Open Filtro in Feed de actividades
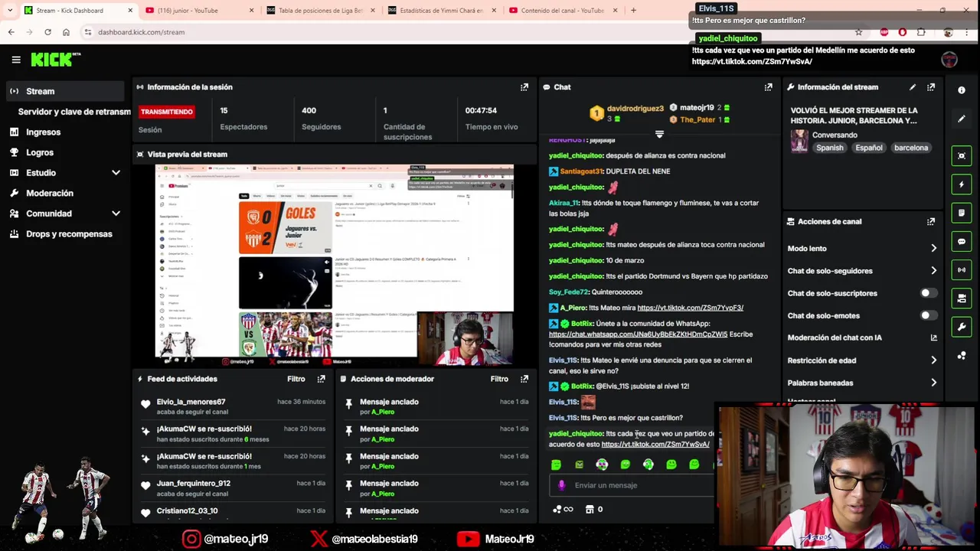The image size is (980, 551). pyautogui.click(x=296, y=379)
